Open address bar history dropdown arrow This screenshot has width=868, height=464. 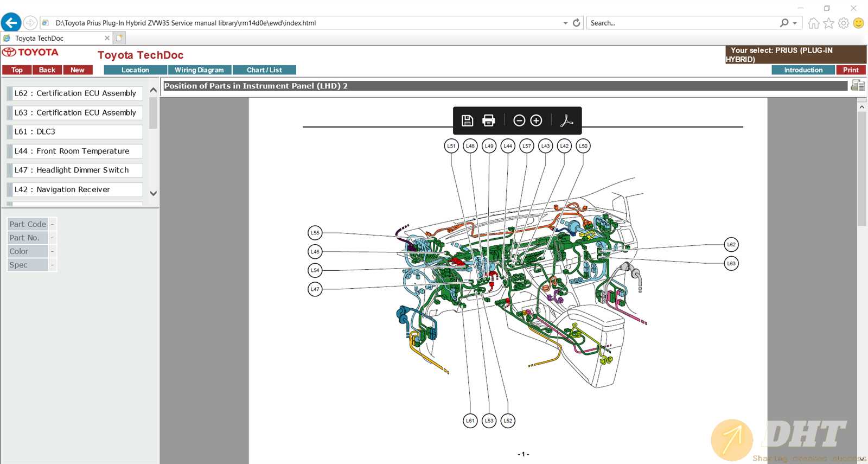(x=565, y=23)
